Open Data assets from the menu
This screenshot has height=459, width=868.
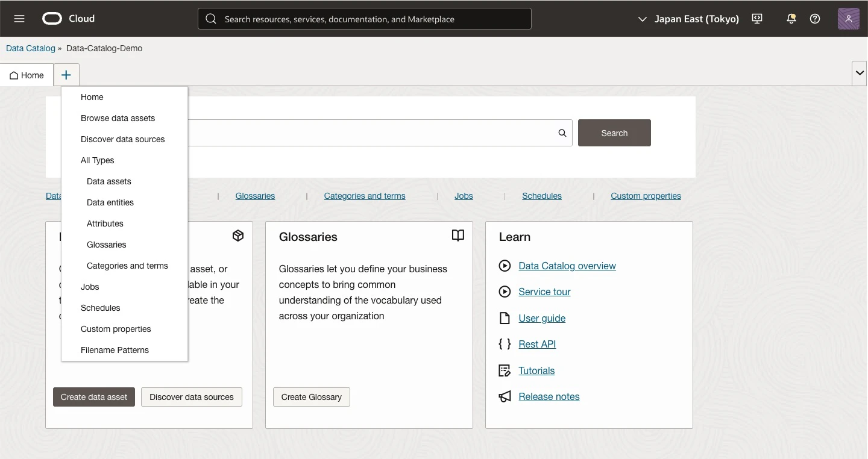coord(124,181)
